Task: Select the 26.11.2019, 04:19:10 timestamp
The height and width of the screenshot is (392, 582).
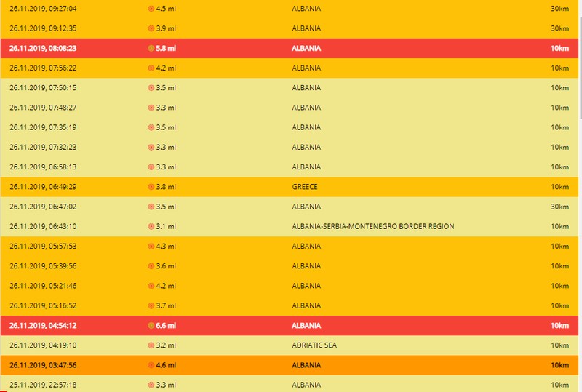Action: click(x=43, y=345)
